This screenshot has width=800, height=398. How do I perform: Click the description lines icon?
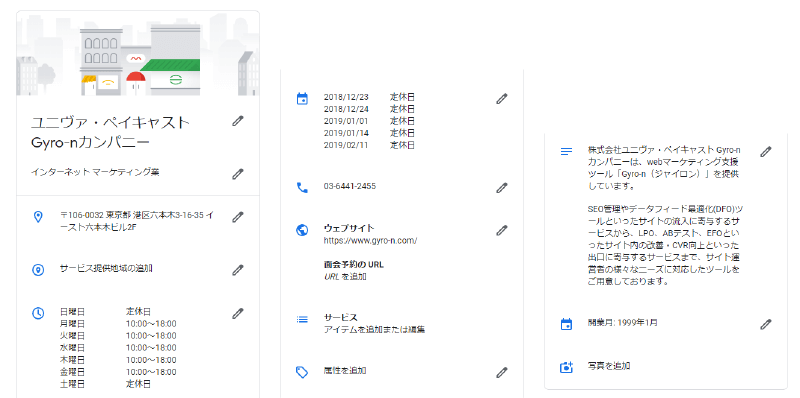566,152
